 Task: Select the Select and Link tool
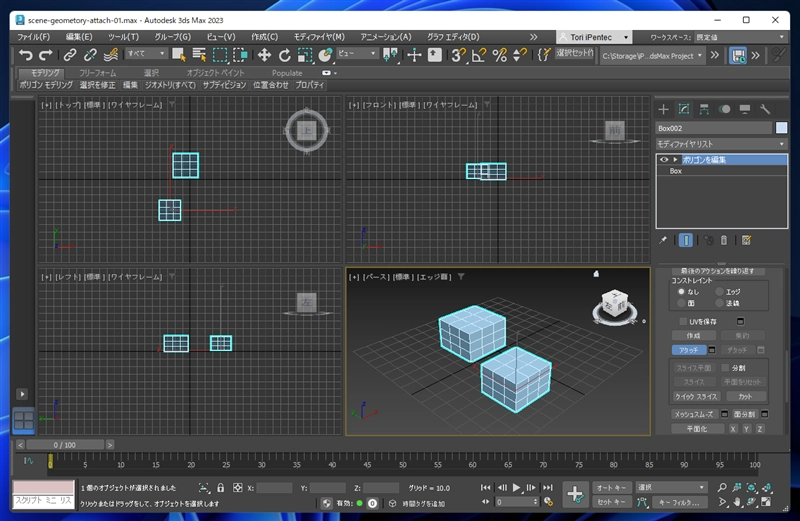point(70,55)
